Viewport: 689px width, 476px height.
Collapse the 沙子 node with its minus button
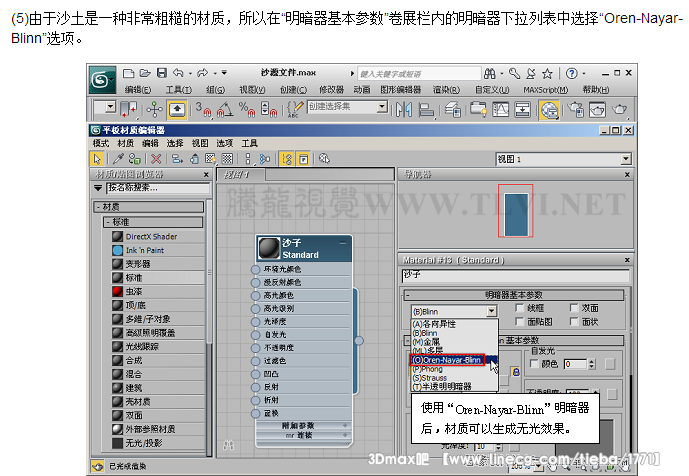pos(343,243)
